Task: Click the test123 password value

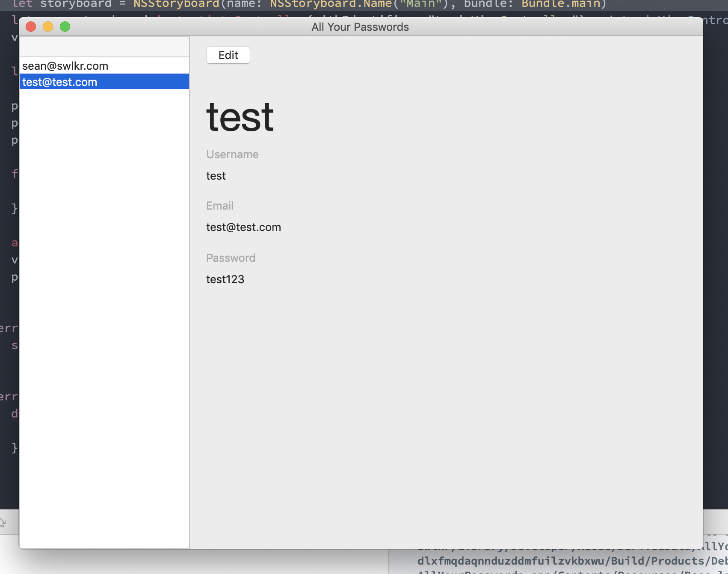Action: [x=225, y=279]
